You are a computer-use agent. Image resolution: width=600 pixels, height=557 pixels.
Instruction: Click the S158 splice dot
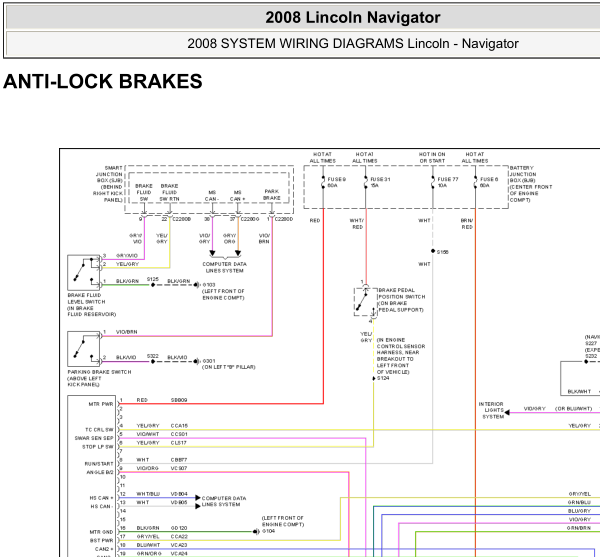point(433,251)
